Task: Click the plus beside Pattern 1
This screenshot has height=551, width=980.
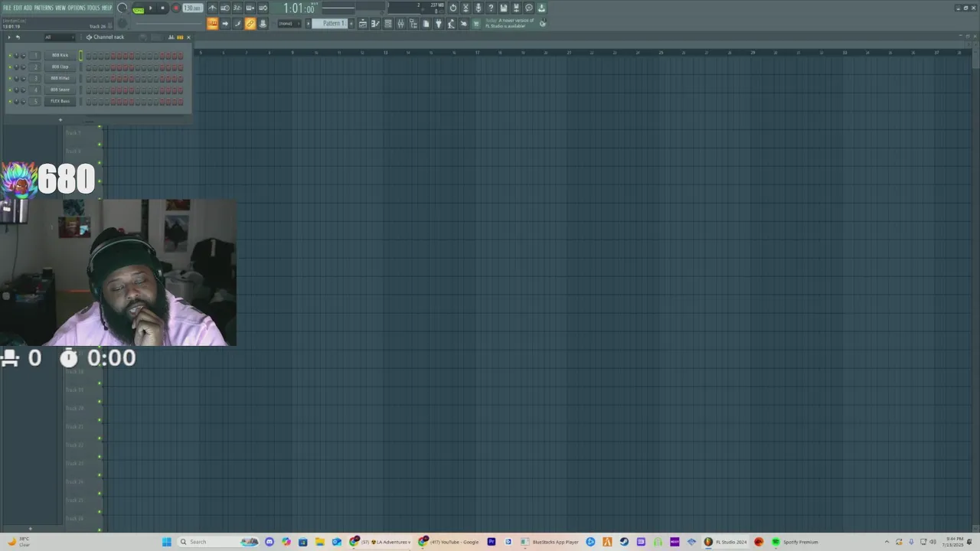Action: (351, 24)
